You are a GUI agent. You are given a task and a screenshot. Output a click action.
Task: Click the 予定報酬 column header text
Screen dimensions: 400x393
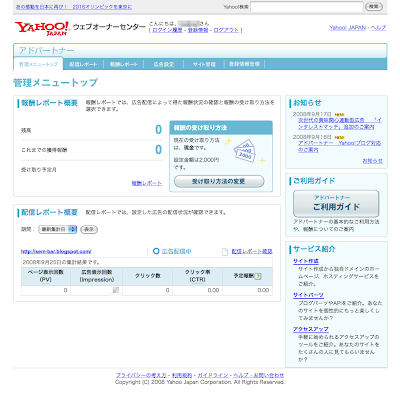243,276
